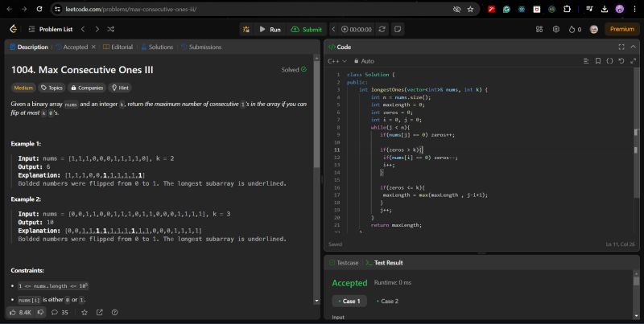Click the Run code button
Viewport: 644px width, 324px height.
pyautogui.click(x=269, y=29)
